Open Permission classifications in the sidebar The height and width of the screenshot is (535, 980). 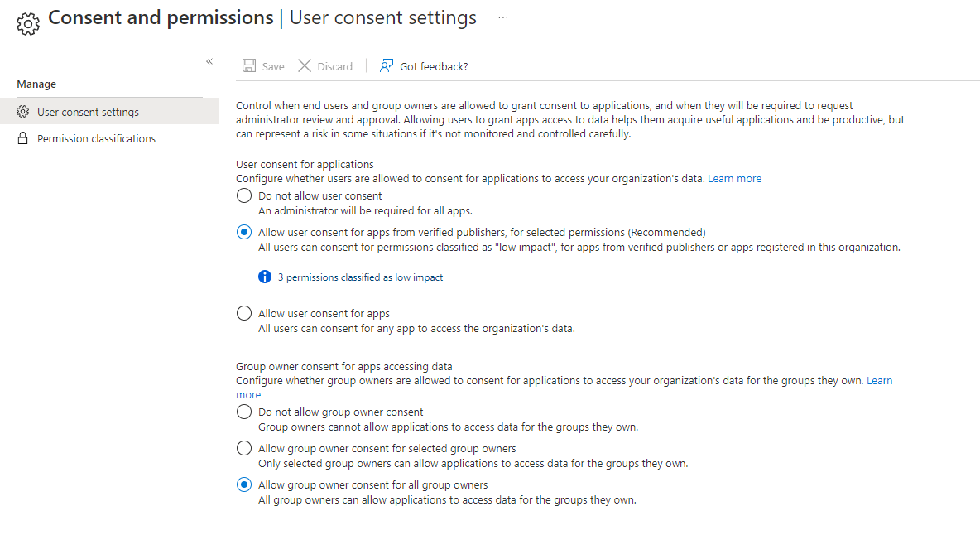95,138
